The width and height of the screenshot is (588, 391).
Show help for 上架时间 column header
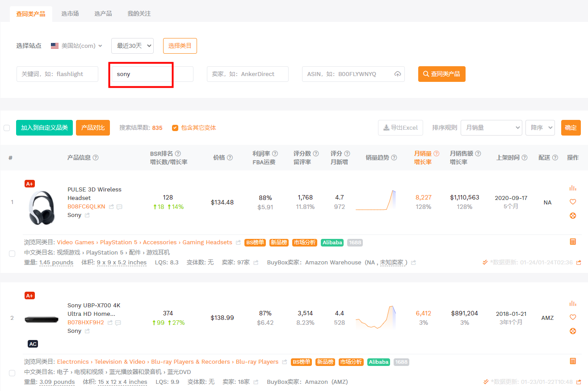[525, 157]
